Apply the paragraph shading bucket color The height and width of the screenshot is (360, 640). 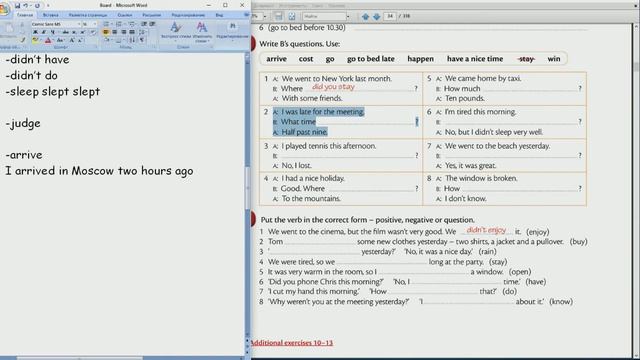pos(106,40)
